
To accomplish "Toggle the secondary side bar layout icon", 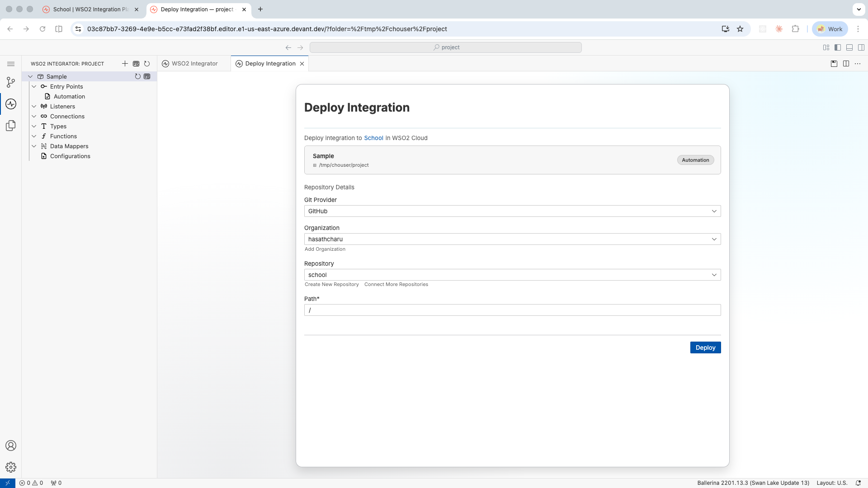I will pyautogui.click(x=861, y=47).
